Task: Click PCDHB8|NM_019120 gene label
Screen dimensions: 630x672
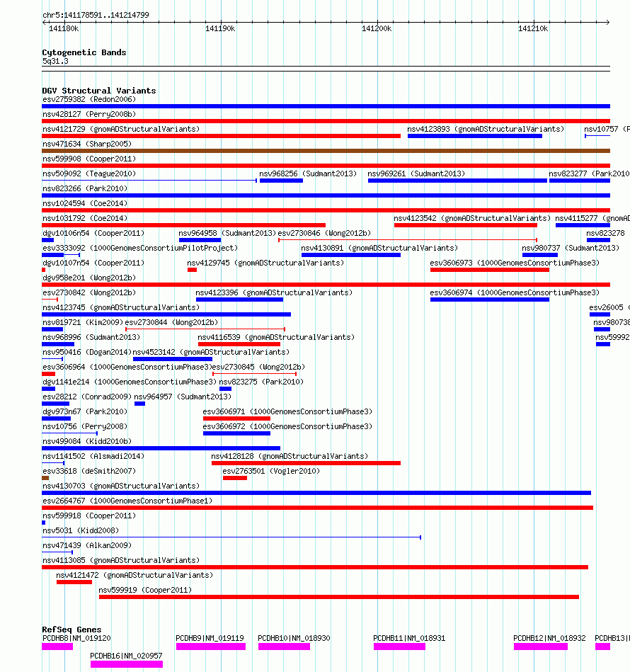Action: point(76,638)
